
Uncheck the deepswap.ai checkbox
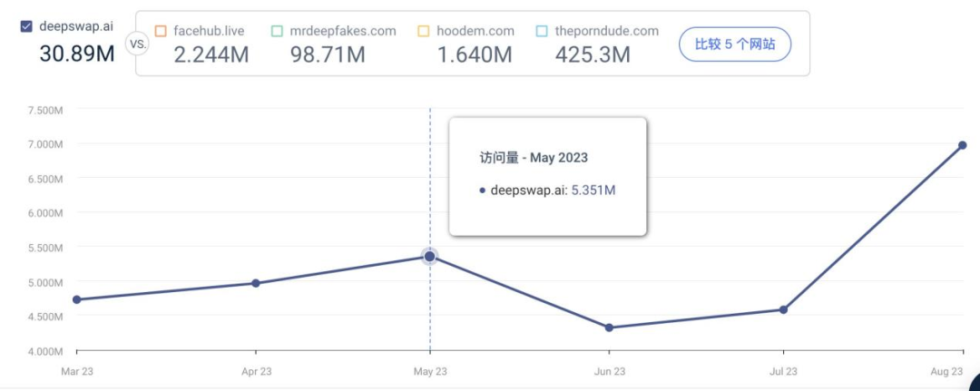click(26, 26)
